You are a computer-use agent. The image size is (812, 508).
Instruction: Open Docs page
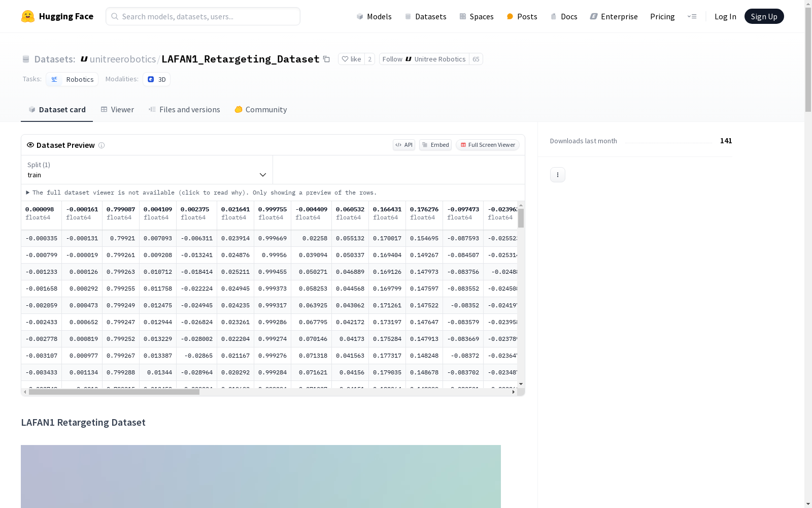pyautogui.click(x=564, y=16)
